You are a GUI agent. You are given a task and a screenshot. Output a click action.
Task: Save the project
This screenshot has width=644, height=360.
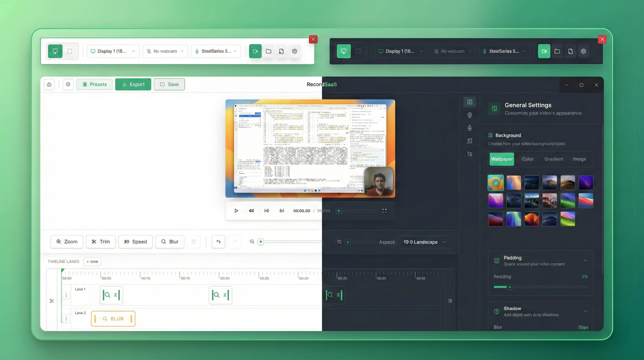pyautogui.click(x=169, y=84)
